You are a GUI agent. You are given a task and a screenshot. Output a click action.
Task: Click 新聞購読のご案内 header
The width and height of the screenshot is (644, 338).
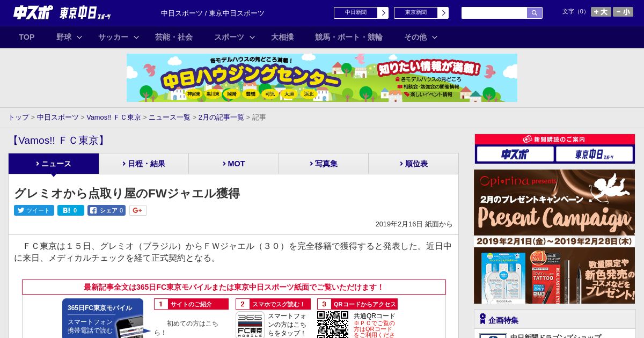point(554,139)
